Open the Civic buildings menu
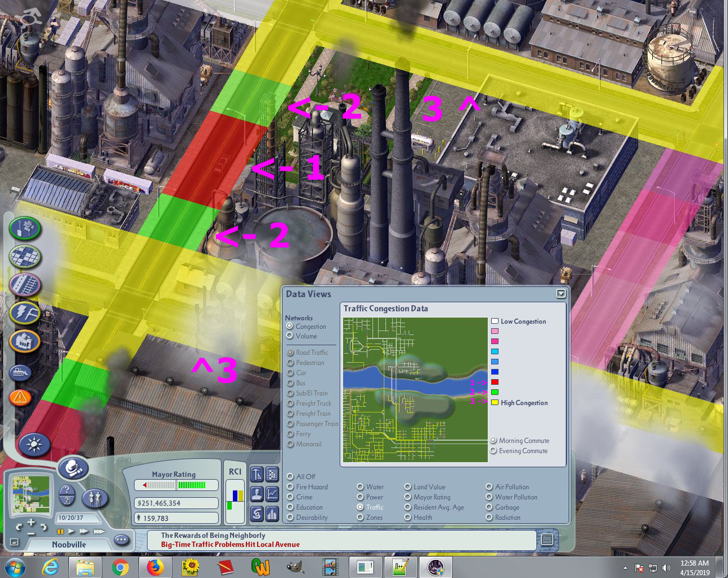 (25, 341)
